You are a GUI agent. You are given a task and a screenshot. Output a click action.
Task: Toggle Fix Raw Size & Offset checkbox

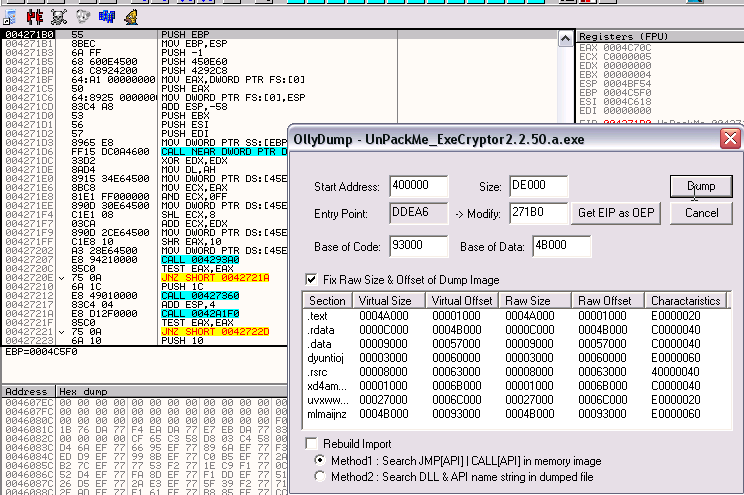[x=313, y=279]
